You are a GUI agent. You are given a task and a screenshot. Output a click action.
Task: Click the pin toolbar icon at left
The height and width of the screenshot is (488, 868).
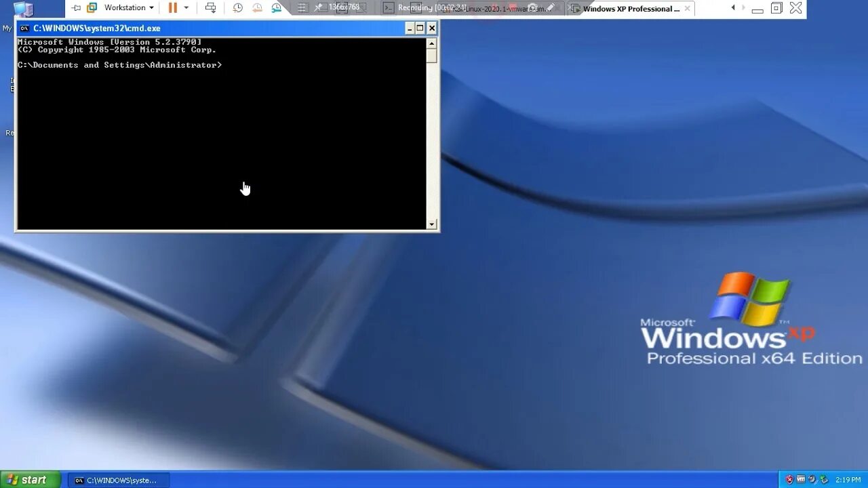[76, 7]
